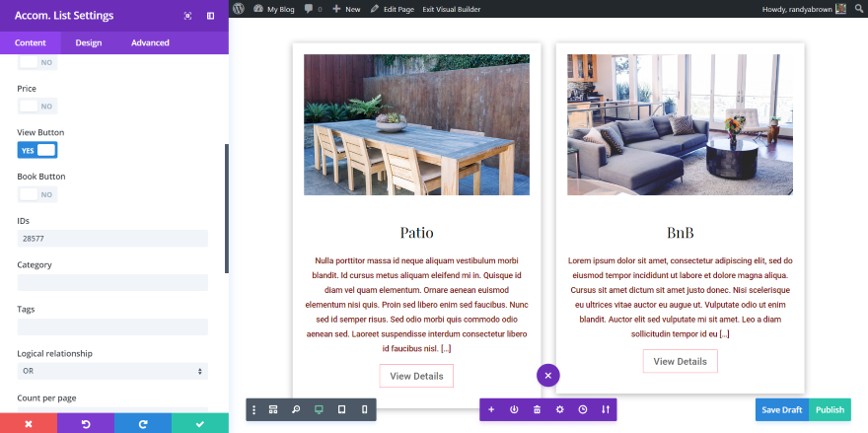
Task: Click the Patio title
Action: 417,232
